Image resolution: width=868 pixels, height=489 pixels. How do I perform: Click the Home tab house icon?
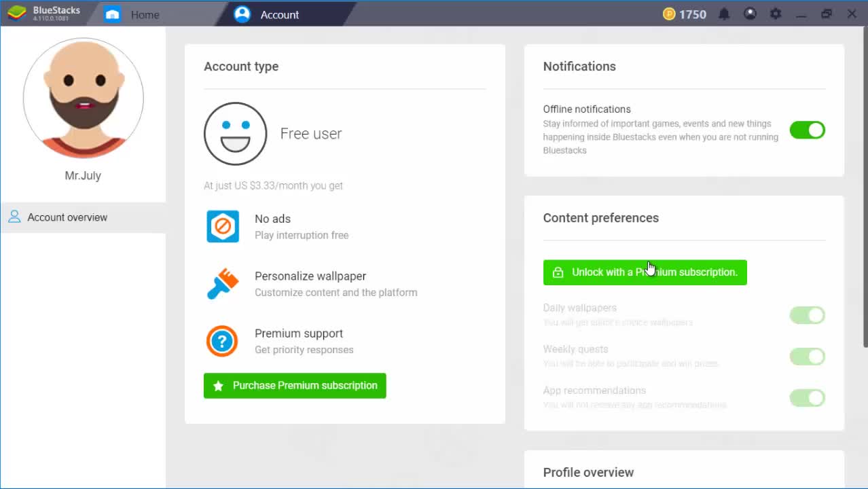[x=113, y=14]
